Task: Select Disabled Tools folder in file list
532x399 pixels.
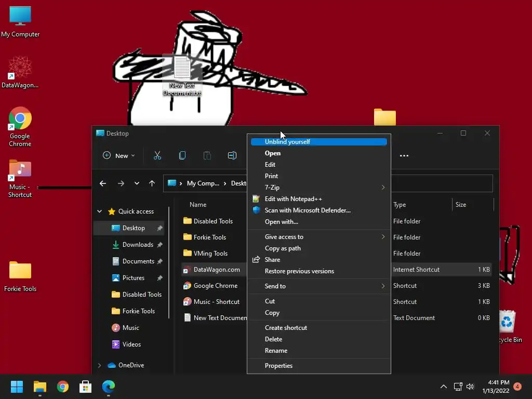Action: (x=215, y=221)
